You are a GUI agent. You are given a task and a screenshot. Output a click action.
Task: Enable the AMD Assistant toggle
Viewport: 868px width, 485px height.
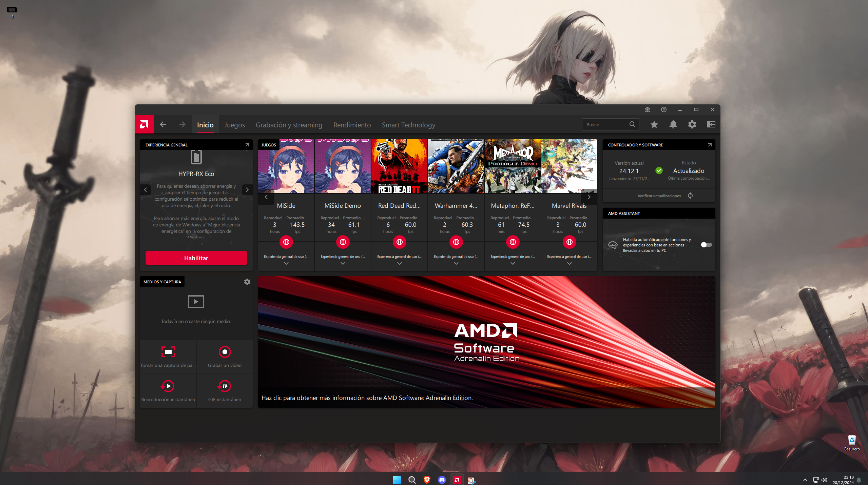(x=706, y=245)
